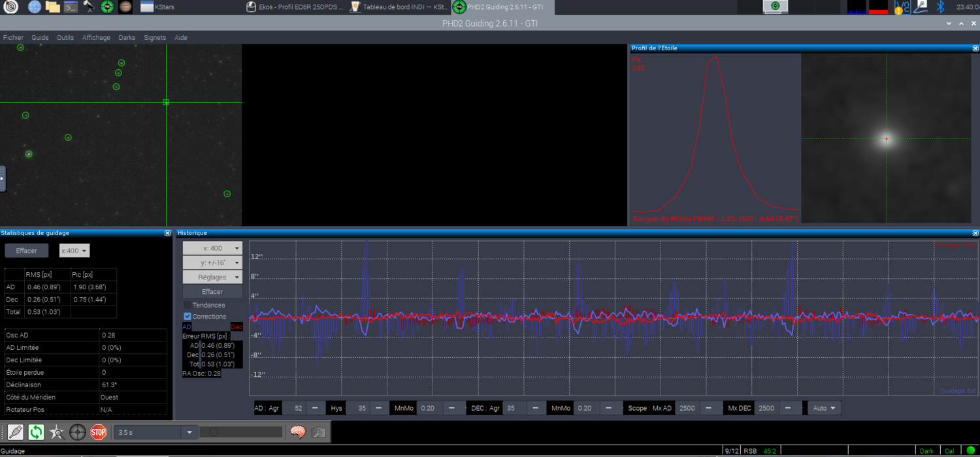
Task: Open the y: +/-16" scale dropdown
Action: point(212,262)
